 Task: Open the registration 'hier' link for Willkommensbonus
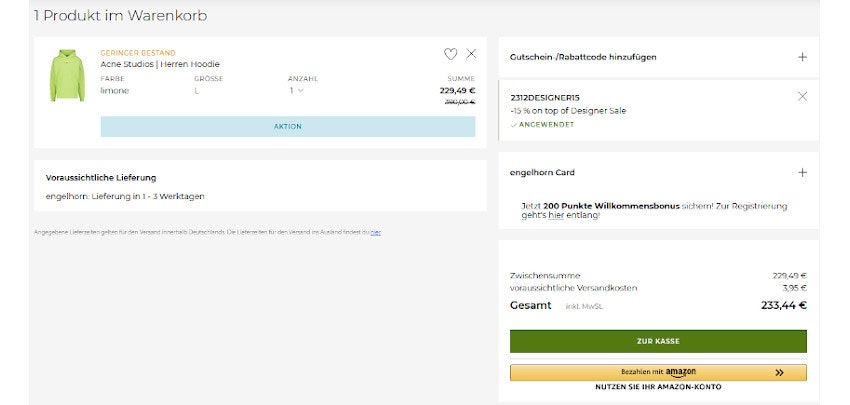556,215
